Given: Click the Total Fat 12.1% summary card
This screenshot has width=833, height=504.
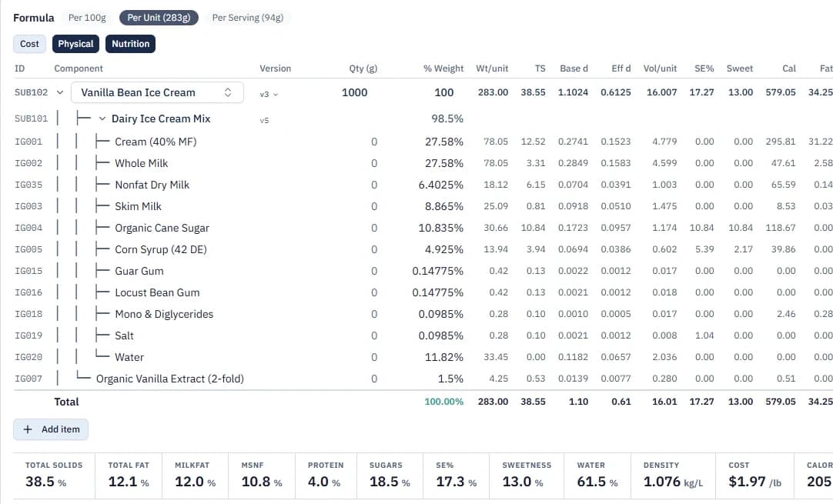Looking at the screenshot, I should (129, 476).
